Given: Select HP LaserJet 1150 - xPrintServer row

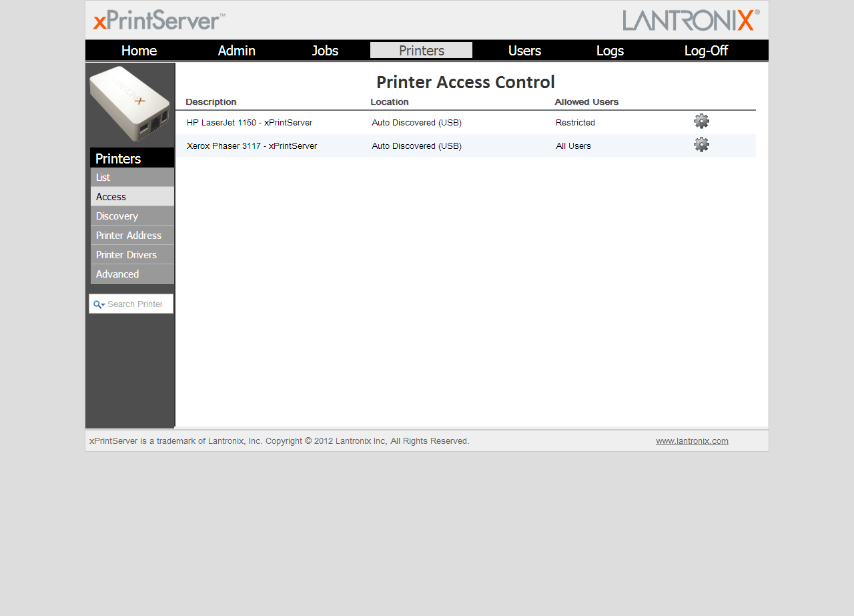Looking at the screenshot, I should click(466, 123).
